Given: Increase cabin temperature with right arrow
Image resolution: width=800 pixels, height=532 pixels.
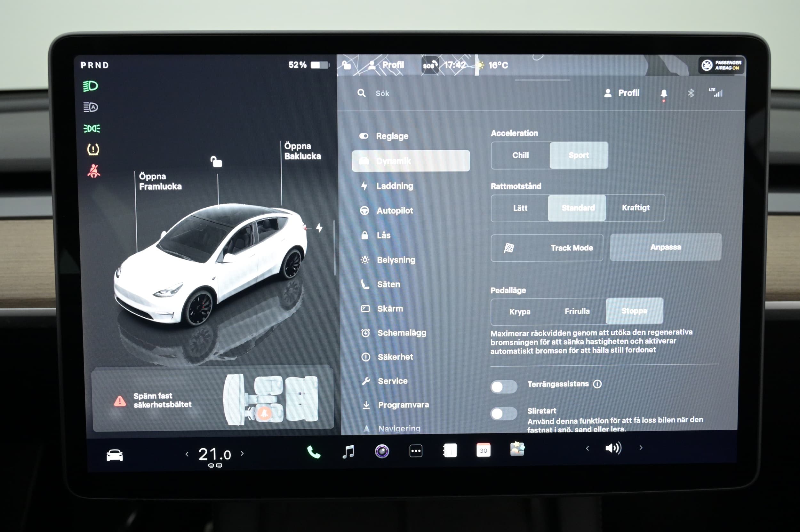Looking at the screenshot, I should (242, 453).
